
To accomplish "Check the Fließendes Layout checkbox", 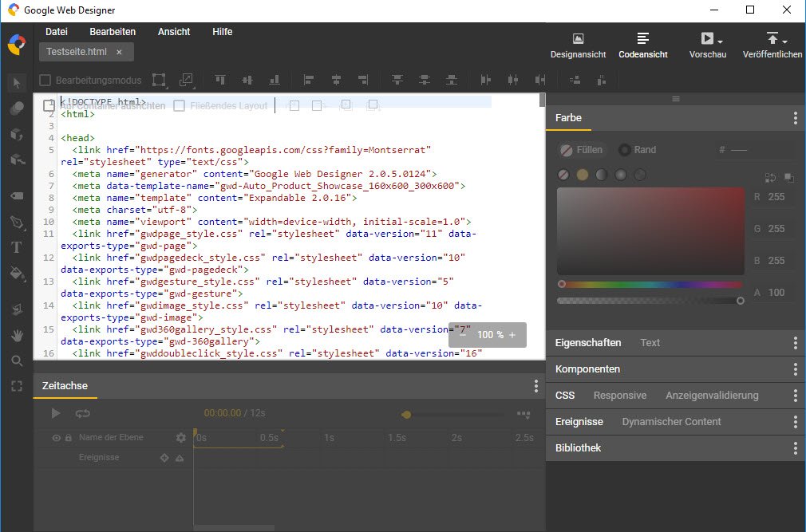I will (180, 105).
